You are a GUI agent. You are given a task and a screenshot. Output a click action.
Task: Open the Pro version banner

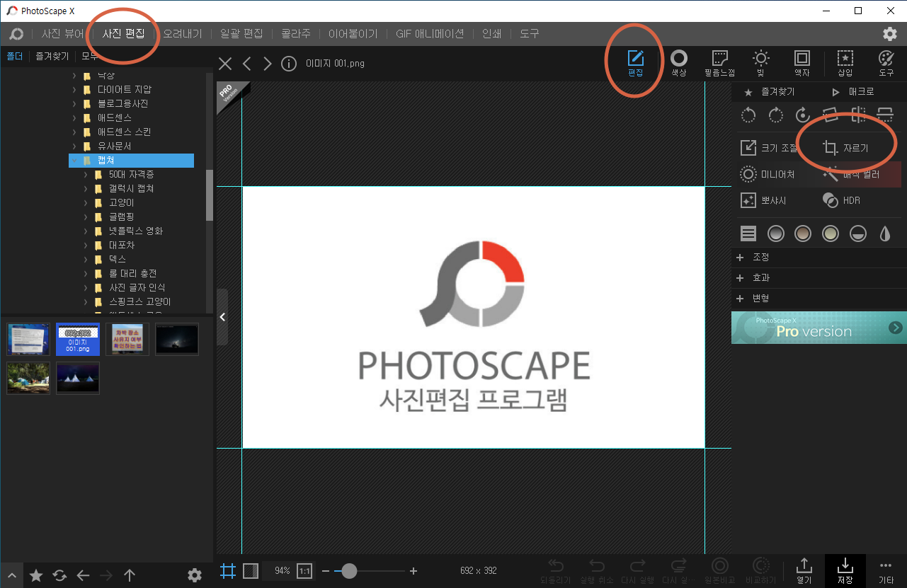pyautogui.click(x=818, y=328)
